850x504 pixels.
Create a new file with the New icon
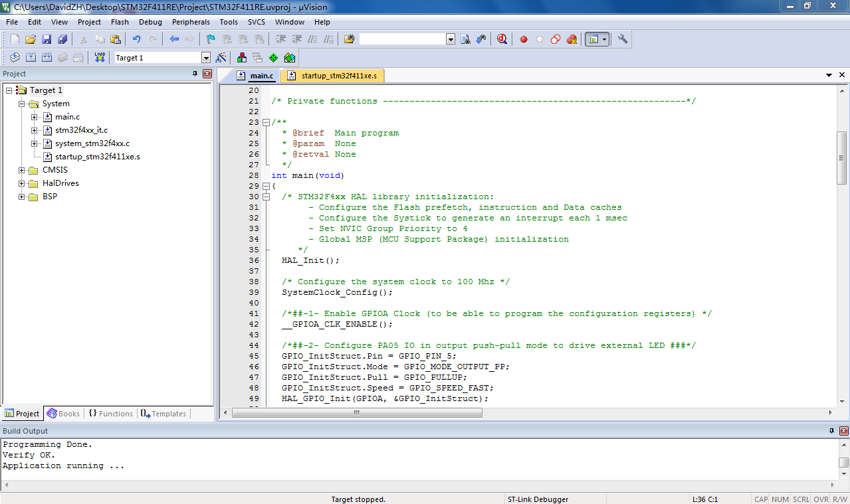point(15,39)
